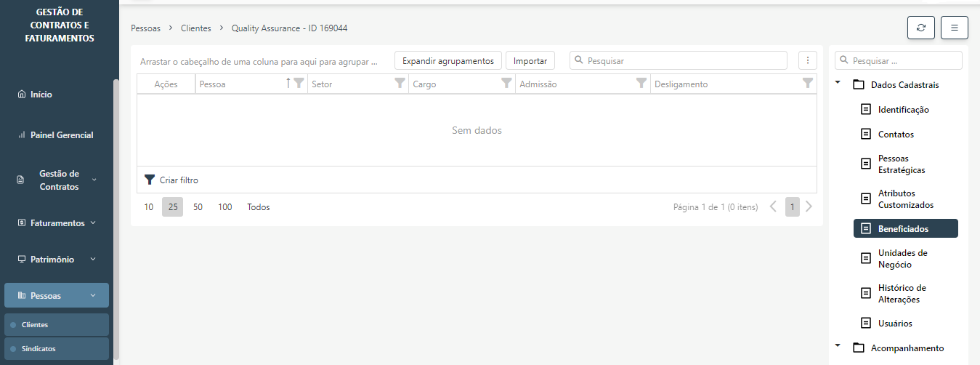Open Histórico de Alterações in the tree
Viewport: 980px width, 365px height.
[901, 294]
